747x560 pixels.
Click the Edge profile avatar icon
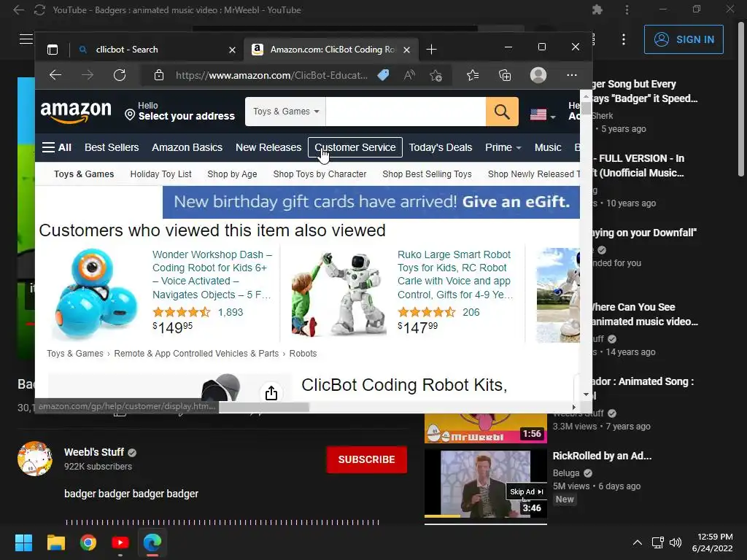538,75
